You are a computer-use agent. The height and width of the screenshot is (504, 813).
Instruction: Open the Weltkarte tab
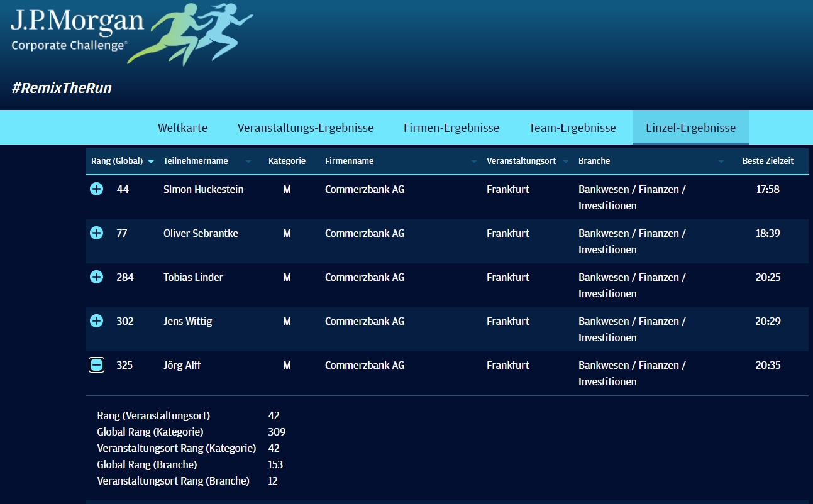coord(182,128)
